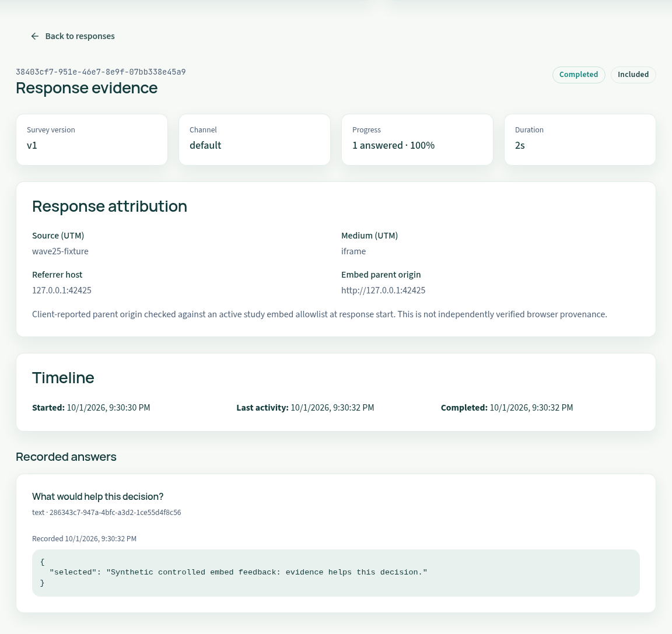The height and width of the screenshot is (634, 672).
Task: Click the Recorded 10/1/2026, 9:30:32 PM line
Action: click(85, 539)
